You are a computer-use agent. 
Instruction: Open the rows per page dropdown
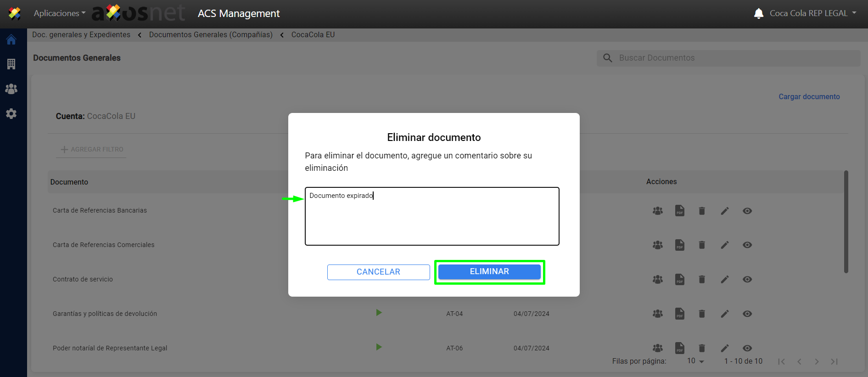coord(695,361)
